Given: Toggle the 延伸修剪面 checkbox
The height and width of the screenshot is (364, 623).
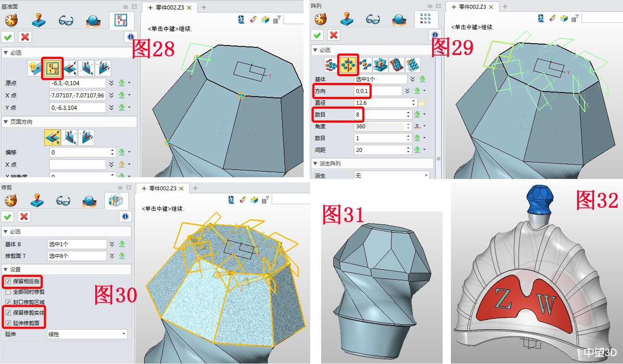Looking at the screenshot, I should 8,323.
